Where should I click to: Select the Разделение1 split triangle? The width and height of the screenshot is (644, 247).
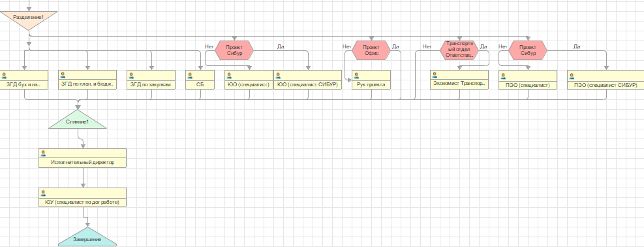coord(28,20)
